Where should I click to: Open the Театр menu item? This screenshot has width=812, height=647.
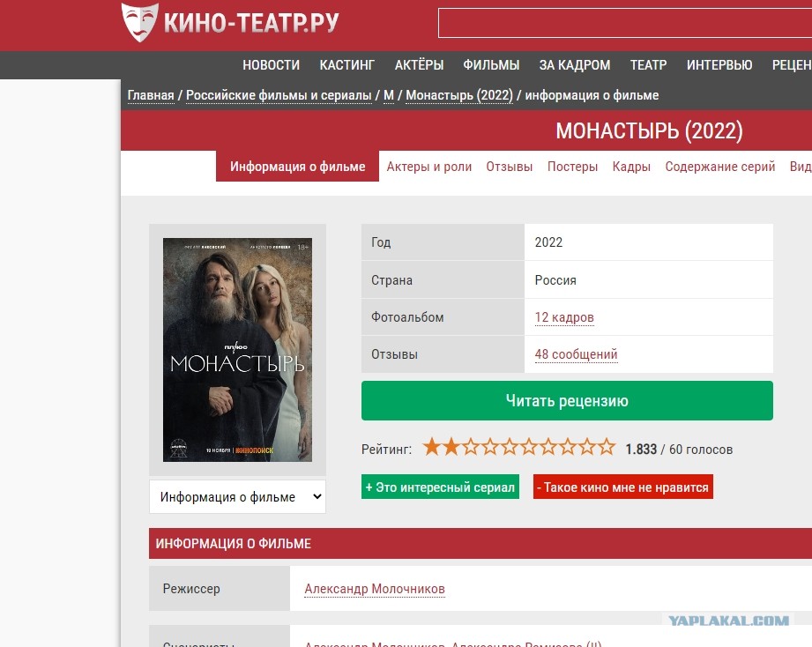pos(648,65)
